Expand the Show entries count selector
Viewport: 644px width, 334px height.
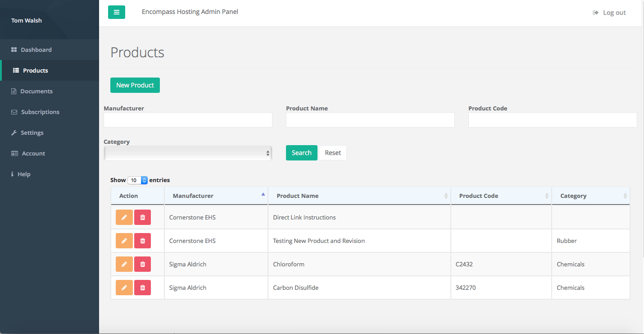point(138,180)
